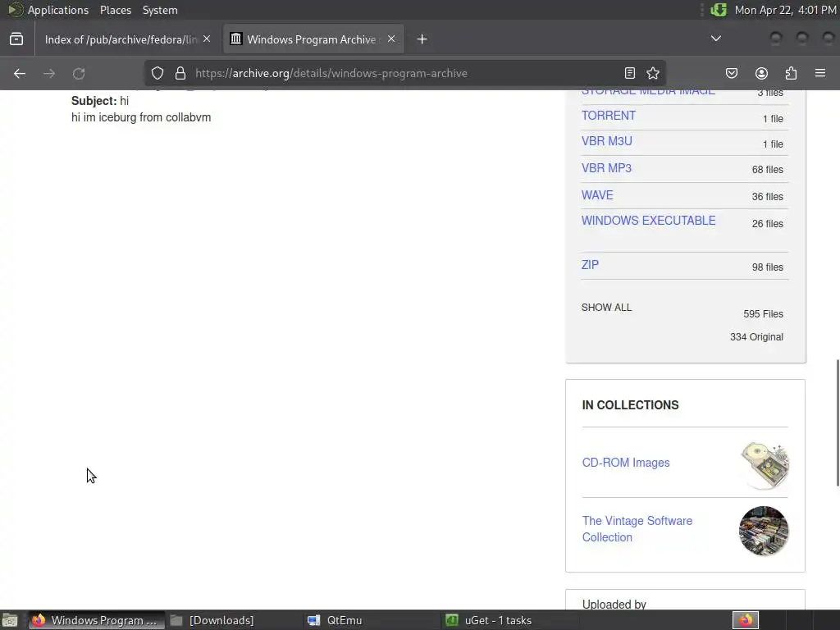Image resolution: width=840 pixels, height=630 pixels.
Task: Open the Firefox View icon
Action: pyautogui.click(x=16, y=39)
